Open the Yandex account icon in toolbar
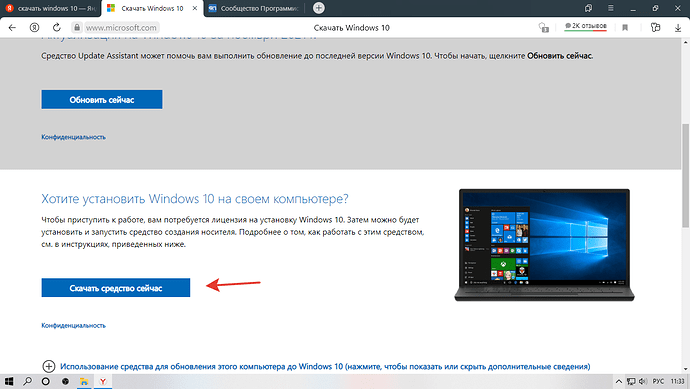Screen dimensions: 690x389 click(x=34, y=28)
